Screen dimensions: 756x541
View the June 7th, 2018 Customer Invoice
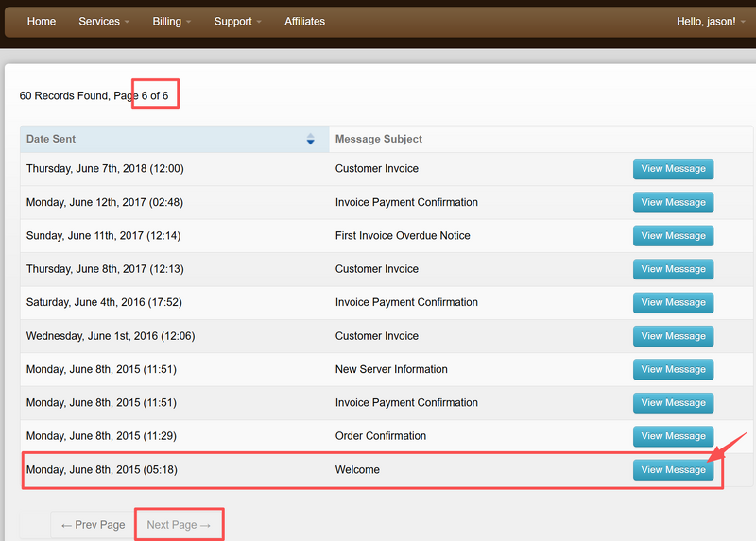point(673,169)
